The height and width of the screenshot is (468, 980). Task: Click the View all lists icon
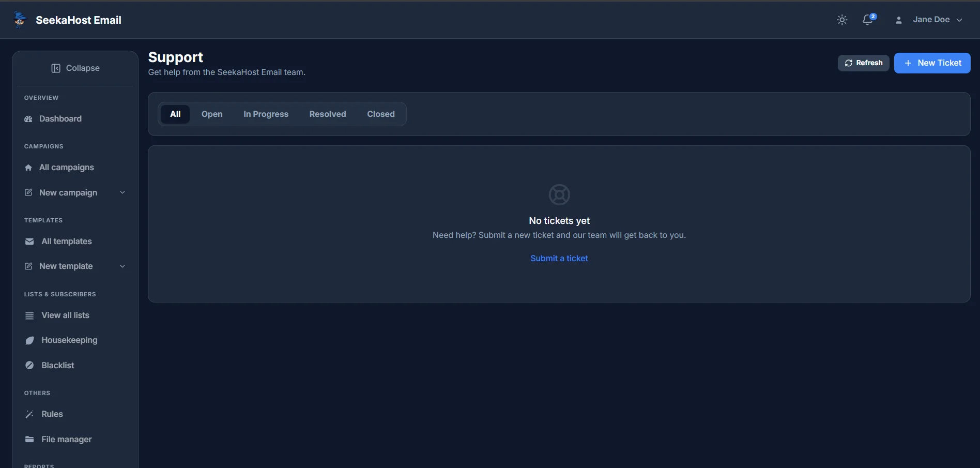[x=29, y=315]
